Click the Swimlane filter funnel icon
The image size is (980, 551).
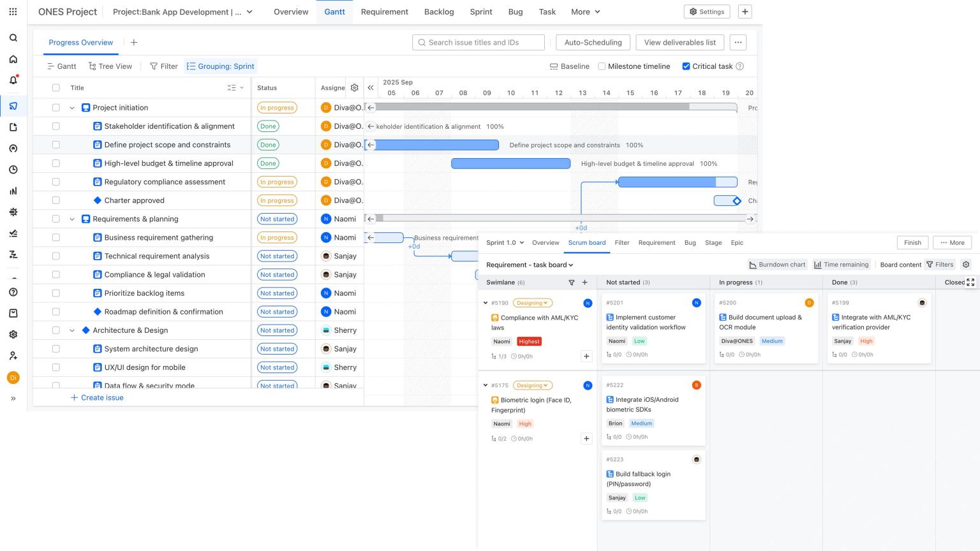point(572,283)
